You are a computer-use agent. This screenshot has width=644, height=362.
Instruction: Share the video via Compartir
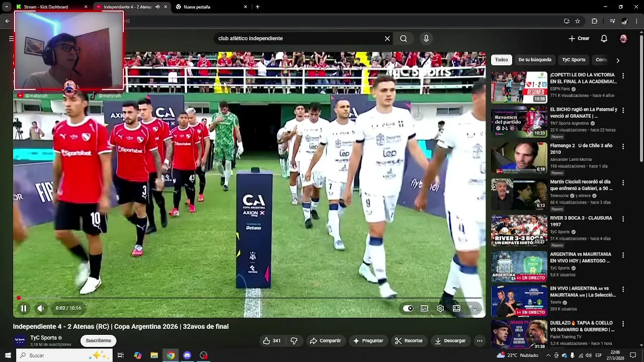(x=325, y=341)
